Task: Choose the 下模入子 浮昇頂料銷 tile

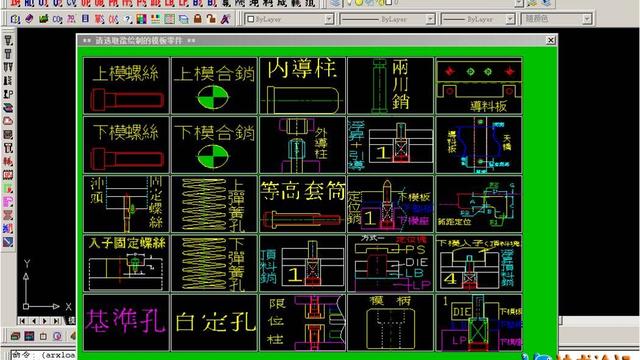Action: pyautogui.click(x=479, y=263)
